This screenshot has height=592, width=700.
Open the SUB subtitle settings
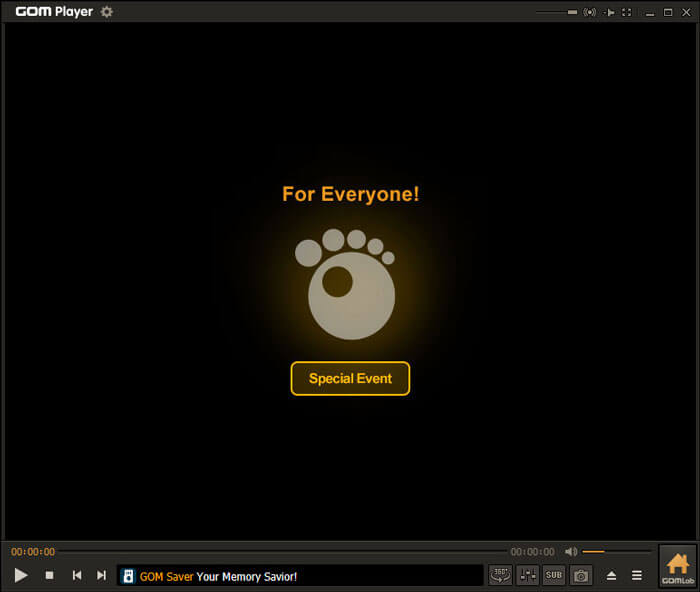554,575
